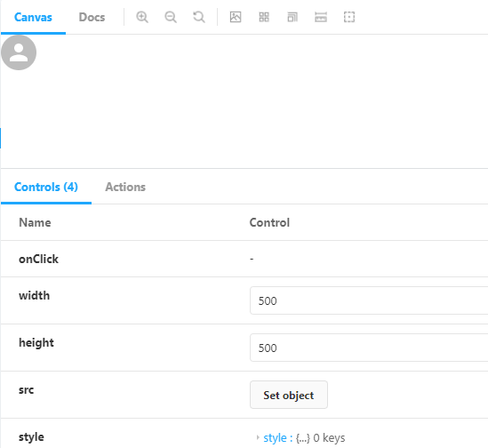Toggle the measure ruler icon
488x448 pixels.
coord(321,17)
